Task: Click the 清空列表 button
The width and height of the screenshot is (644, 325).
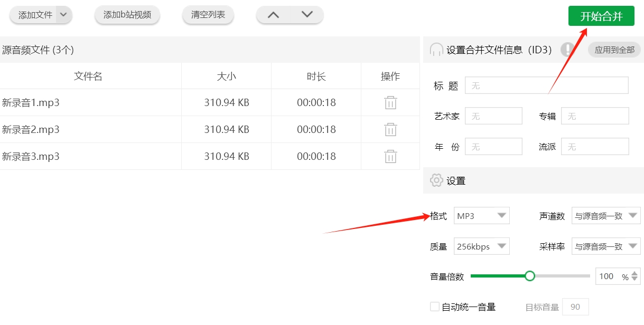Action: click(x=208, y=15)
